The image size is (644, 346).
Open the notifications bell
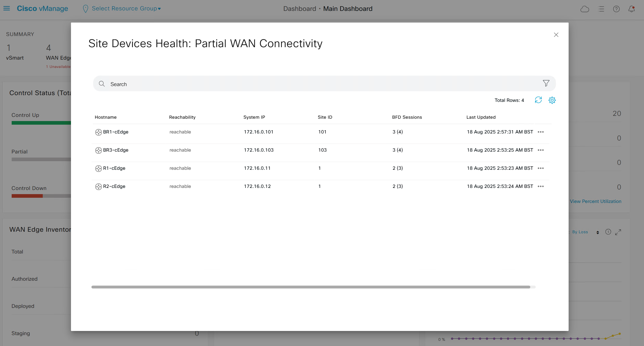(x=632, y=9)
